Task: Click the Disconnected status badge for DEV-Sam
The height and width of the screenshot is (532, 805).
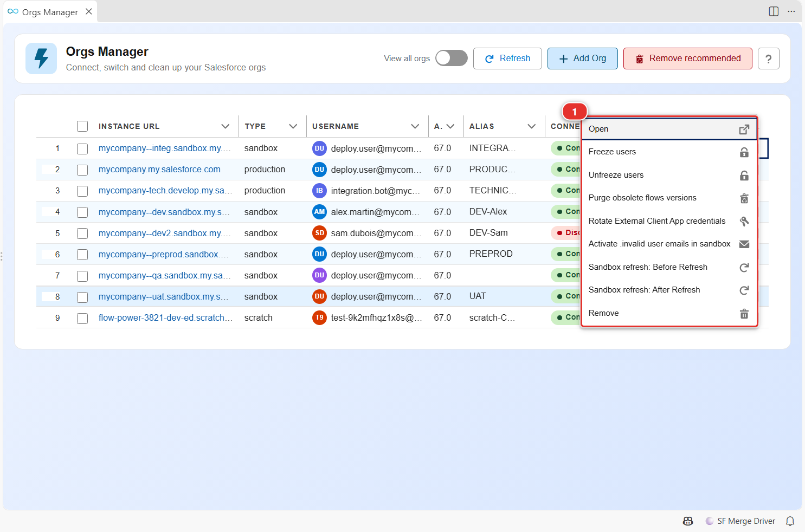Action: tap(566, 233)
